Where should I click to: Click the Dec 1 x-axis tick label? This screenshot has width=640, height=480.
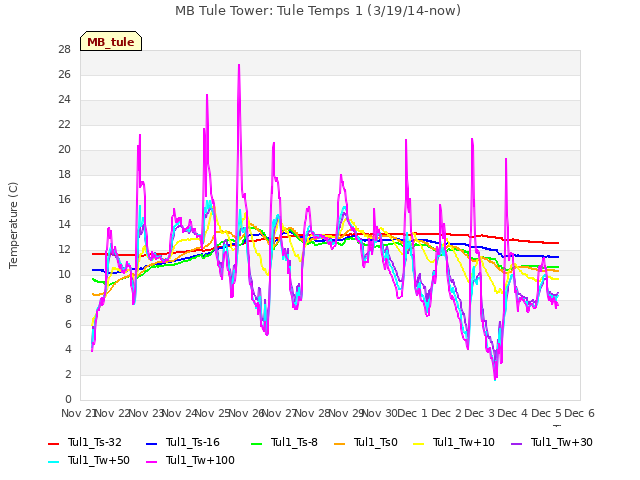pos(412,413)
